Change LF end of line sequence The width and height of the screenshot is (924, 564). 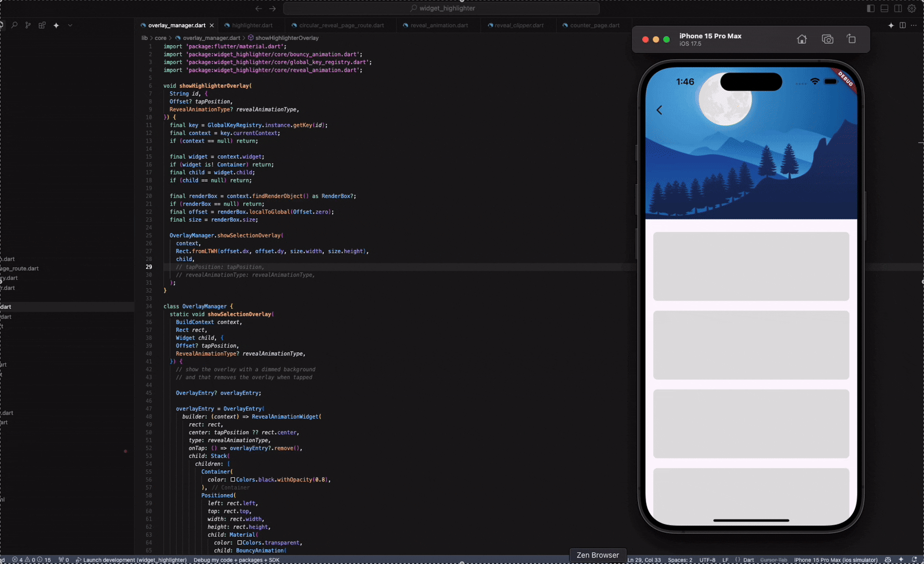[725, 560]
